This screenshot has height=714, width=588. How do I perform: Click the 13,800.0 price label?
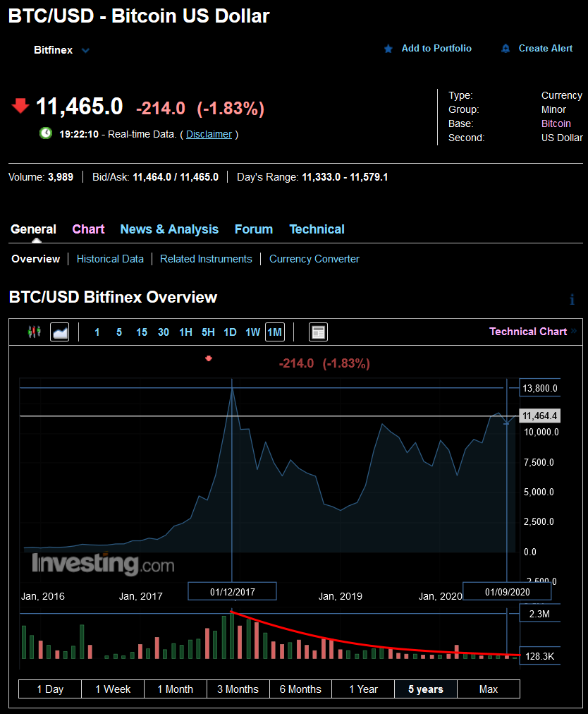(x=540, y=388)
